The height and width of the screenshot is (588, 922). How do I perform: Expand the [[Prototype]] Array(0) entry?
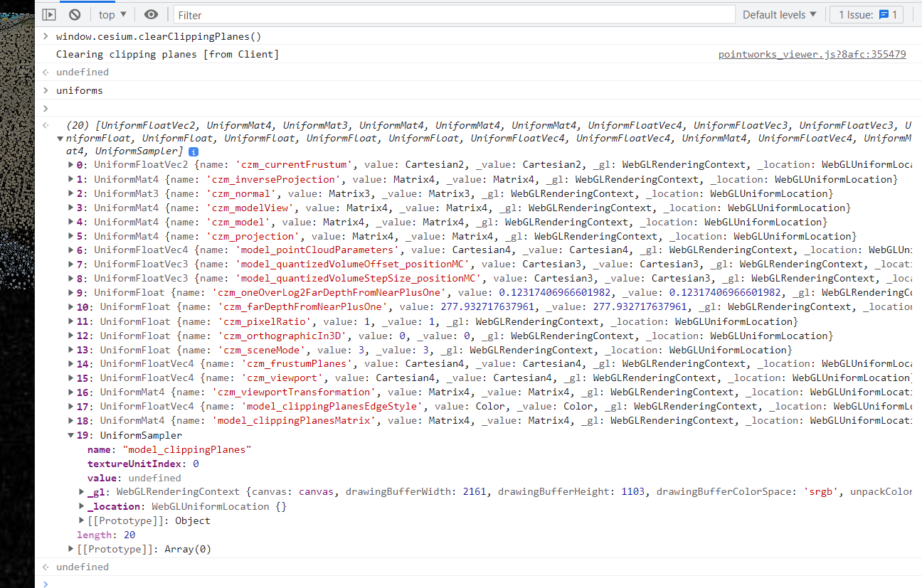tap(70, 548)
